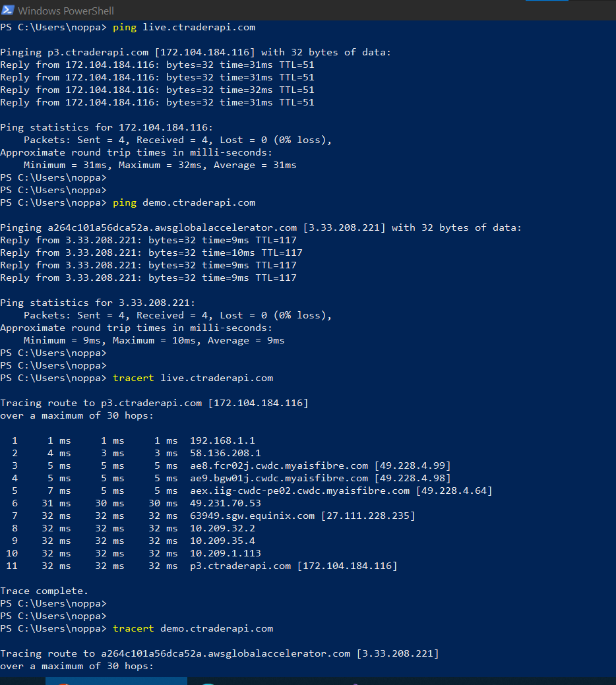Screen dimensions: 616x685
Task: Click the ae8.fcr02j.cwdc.myaisfibre.com hostname
Action: [279, 465]
